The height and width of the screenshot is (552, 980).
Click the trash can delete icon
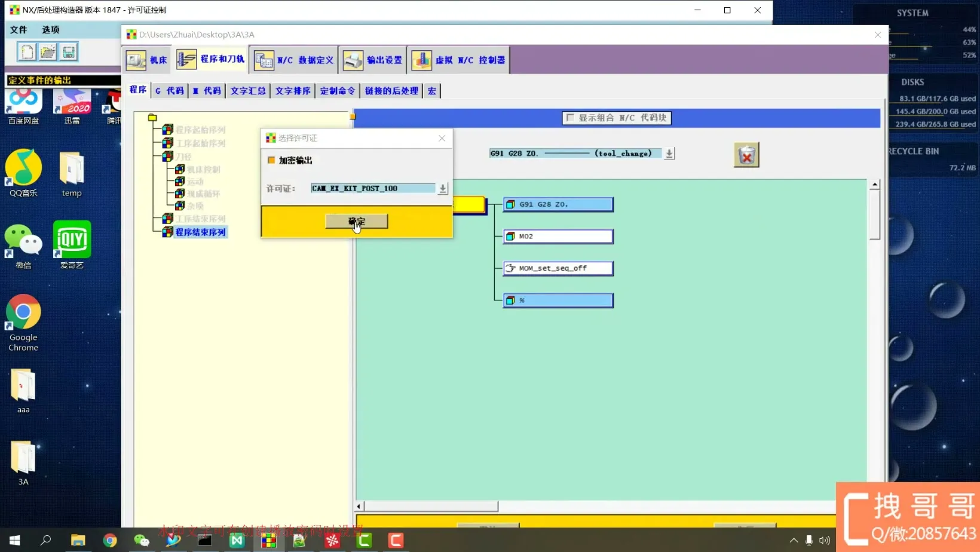pyautogui.click(x=746, y=155)
